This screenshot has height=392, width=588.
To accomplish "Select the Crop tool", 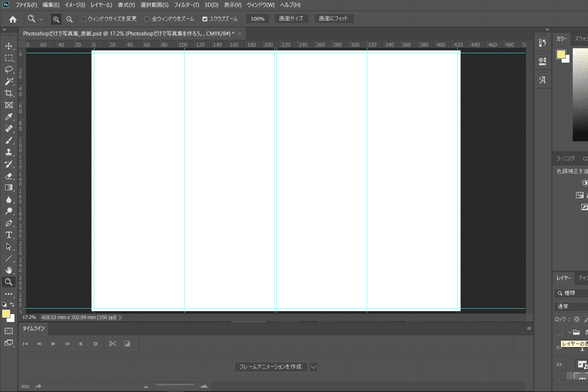I will click(x=9, y=93).
